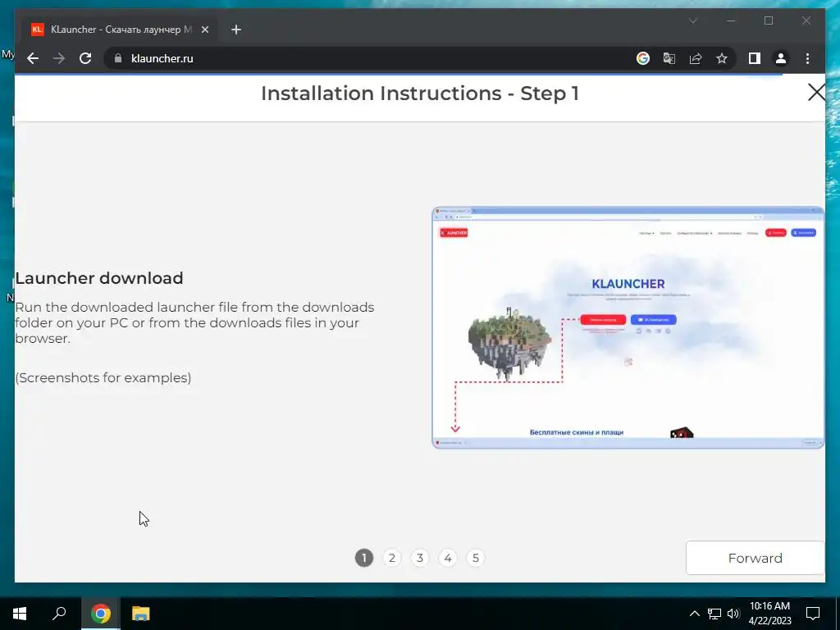
Task: Jump to installation step 4
Action: point(447,558)
